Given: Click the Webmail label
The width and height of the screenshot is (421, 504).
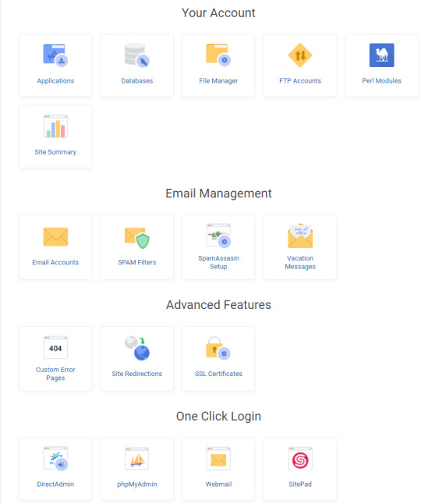Looking at the screenshot, I should click(218, 484).
